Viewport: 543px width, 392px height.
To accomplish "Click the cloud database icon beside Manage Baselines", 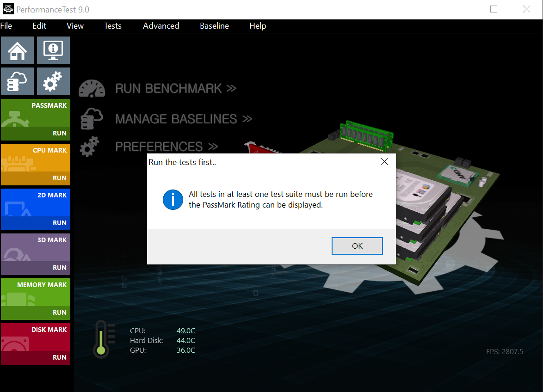I will point(92,119).
